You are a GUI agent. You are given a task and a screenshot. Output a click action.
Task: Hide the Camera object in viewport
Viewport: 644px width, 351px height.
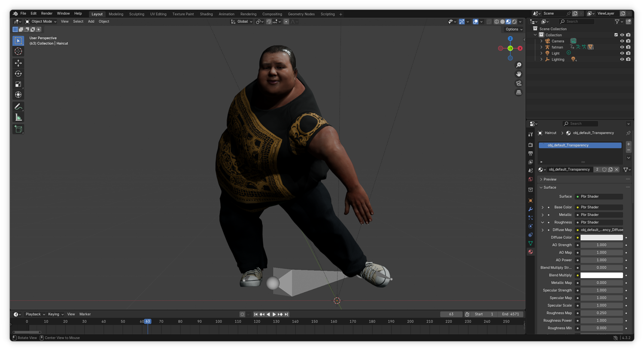tap(622, 41)
